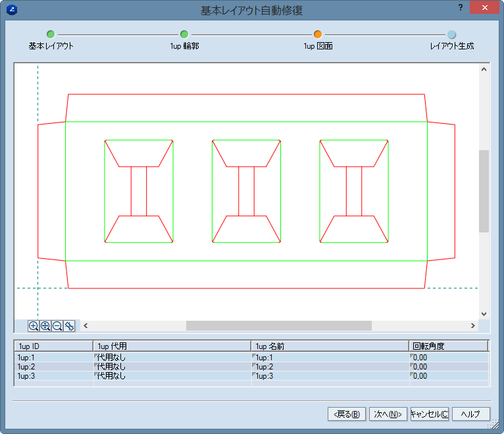Click the zoom in magnifier icon
The height and width of the screenshot is (434, 504).
pos(33,326)
